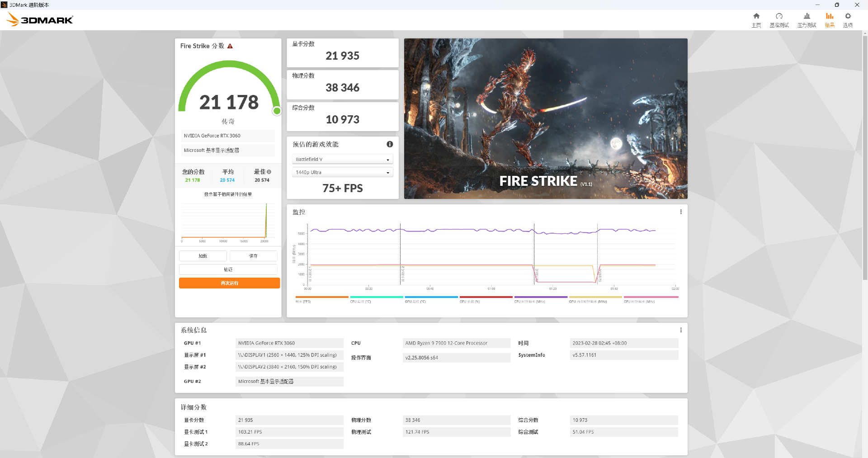
Task: Click the 75+ FPS estimate
Action: click(342, 188)
